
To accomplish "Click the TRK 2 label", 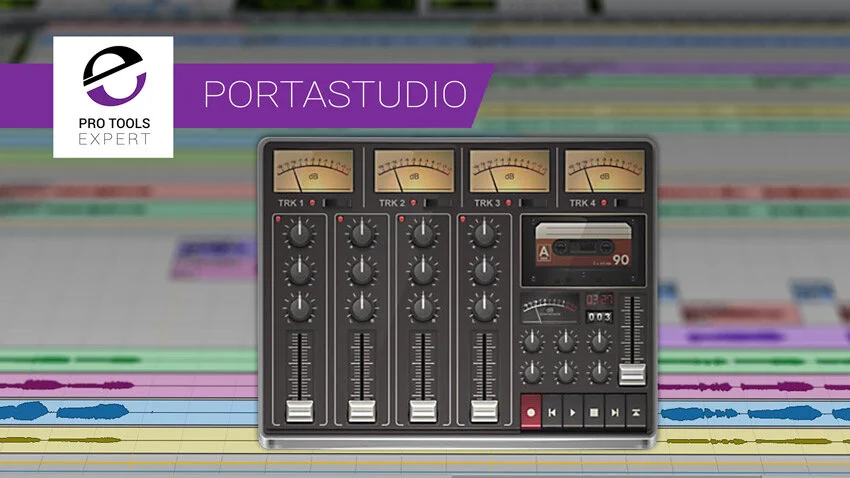I will pos(391,203).
